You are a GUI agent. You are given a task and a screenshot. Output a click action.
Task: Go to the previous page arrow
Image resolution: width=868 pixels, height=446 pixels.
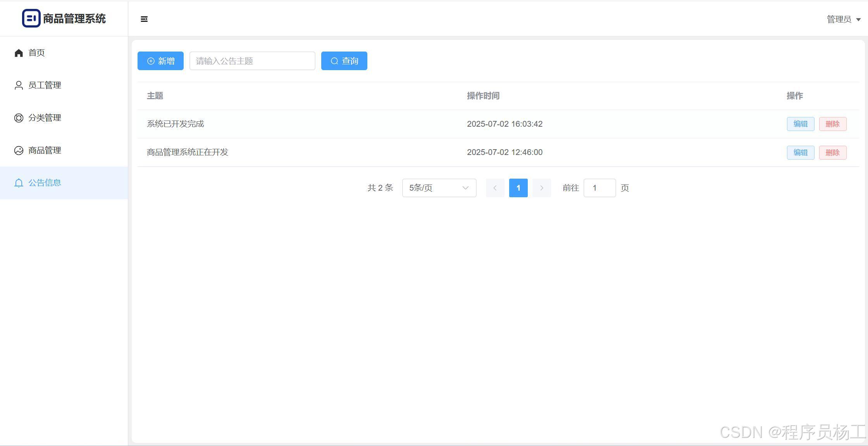(495, 188)
